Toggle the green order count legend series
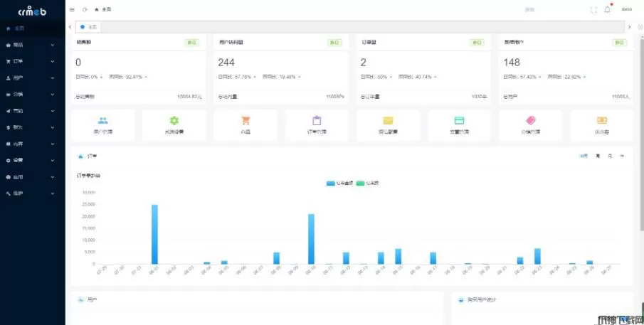 coord(368,183)
